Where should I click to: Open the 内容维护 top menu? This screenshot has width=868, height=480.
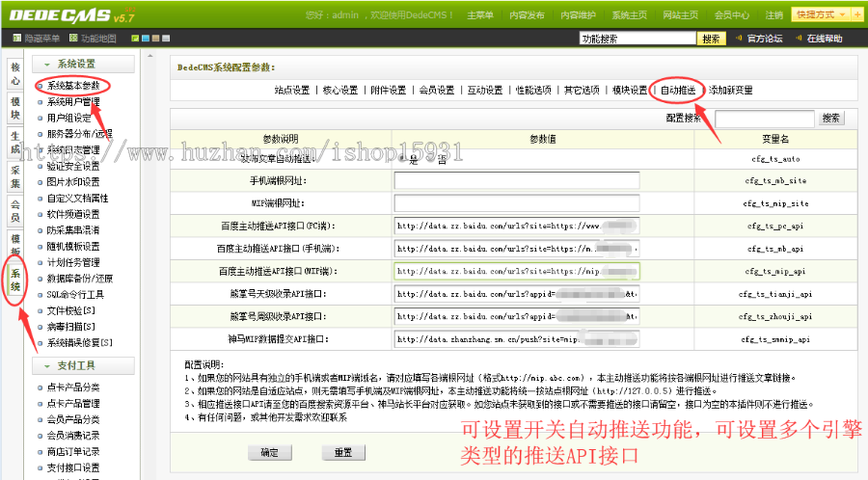(578, 15)
